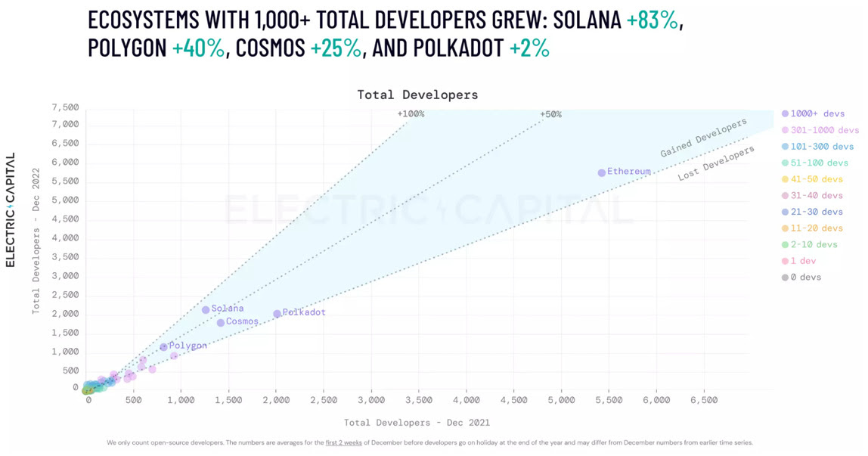Select the '+50%' growth line label
The width and height of the screenshot is (868, 456).
point(550,114)
